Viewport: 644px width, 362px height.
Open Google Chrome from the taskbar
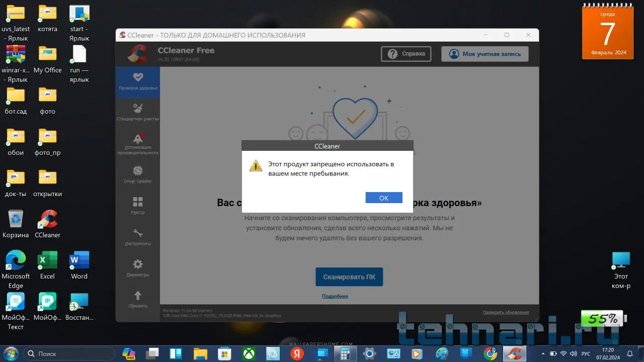(490, 353)
